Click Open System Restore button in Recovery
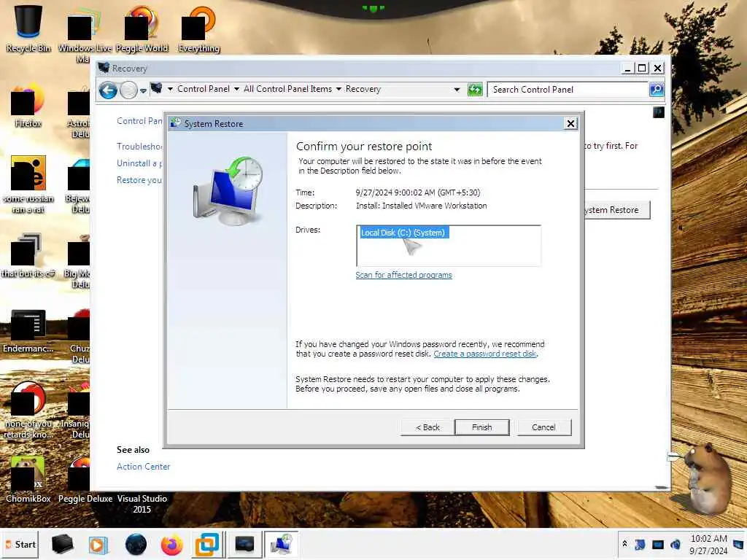 (x=616, y=210)
